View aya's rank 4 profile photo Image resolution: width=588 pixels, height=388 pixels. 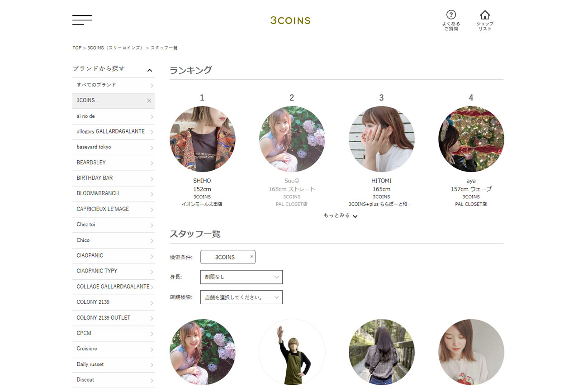[471, 139]
